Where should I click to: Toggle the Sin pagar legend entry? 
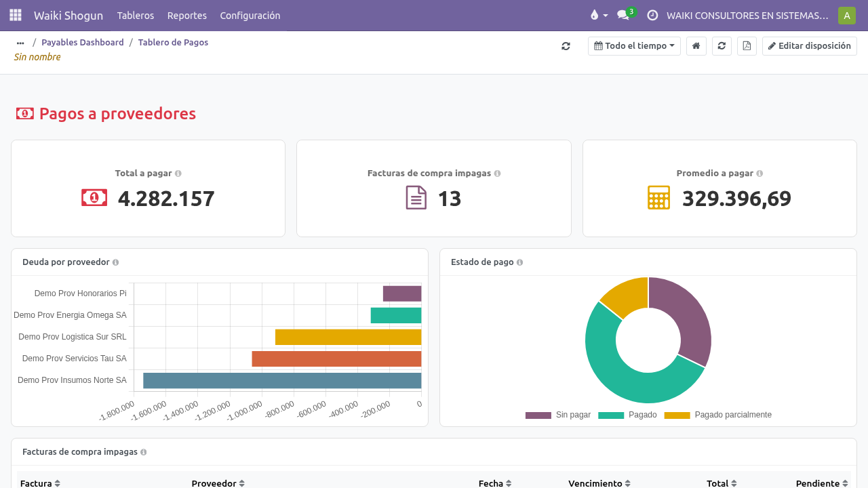pyautogui.click(x=558, y=415)
